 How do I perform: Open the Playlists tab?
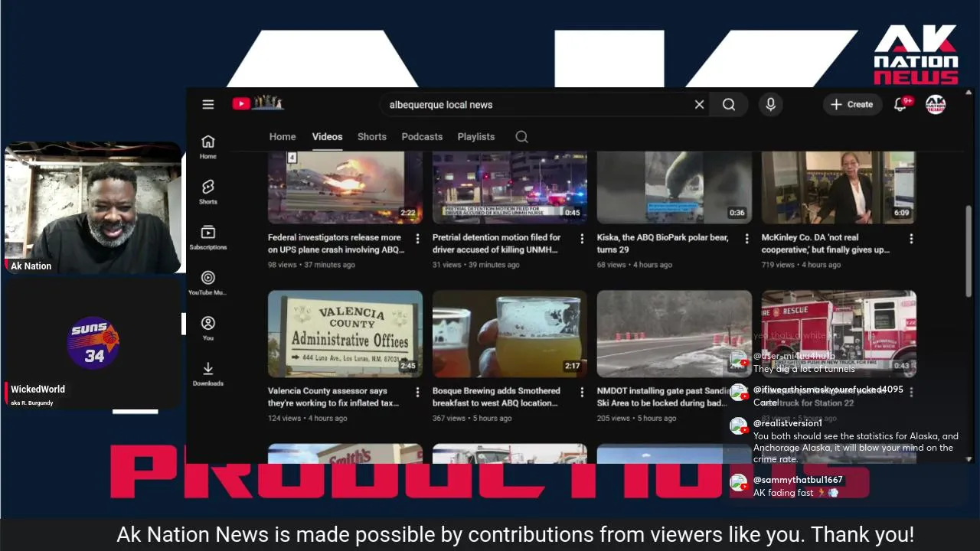point(476,136)
